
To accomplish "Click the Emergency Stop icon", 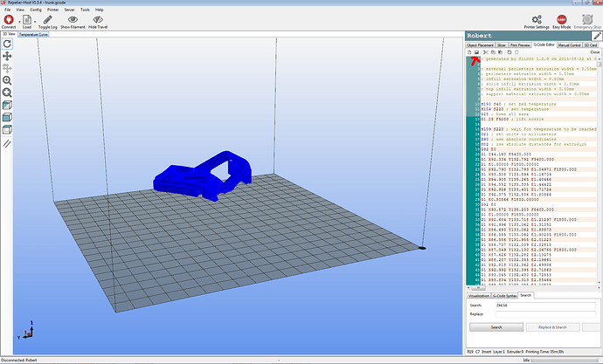I will tap(587, 19).
